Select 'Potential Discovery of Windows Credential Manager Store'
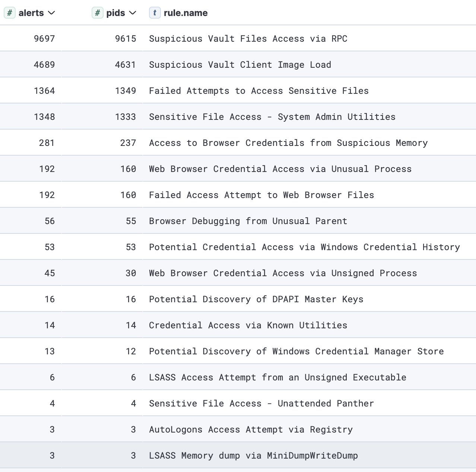Viewport: 476px width, 472px height. click(296, 351)
